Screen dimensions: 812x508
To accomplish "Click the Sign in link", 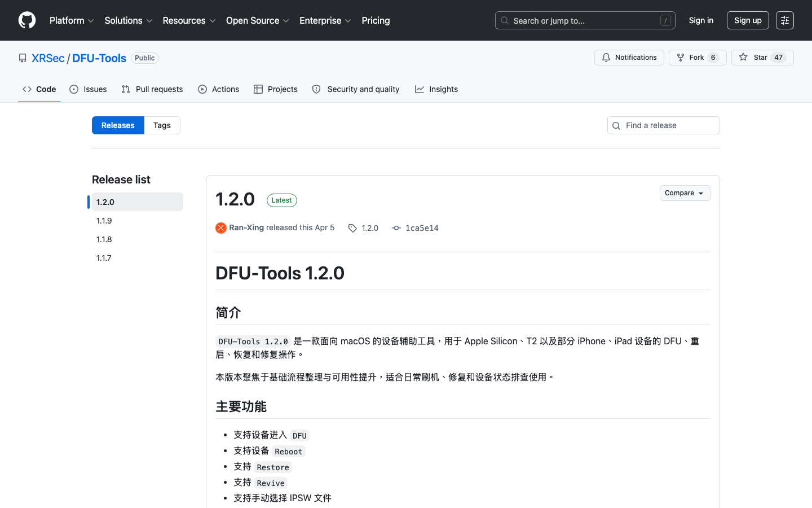I will coord(701,20).
